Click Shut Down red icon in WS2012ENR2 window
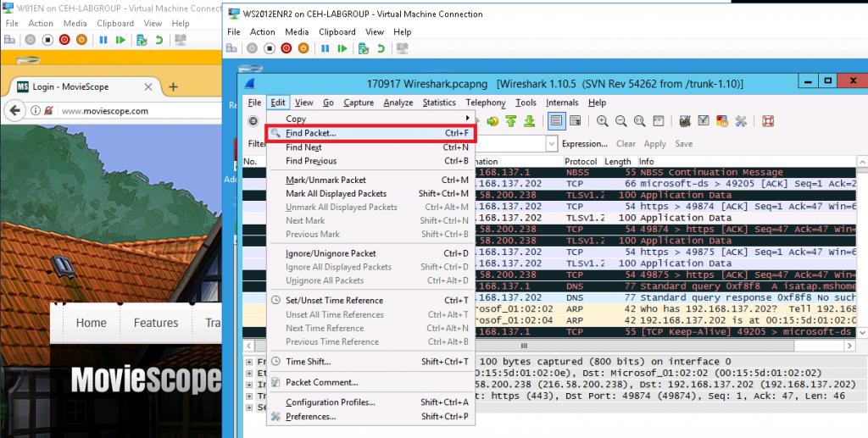Screen dimensions: 868x438 point(287,48)
